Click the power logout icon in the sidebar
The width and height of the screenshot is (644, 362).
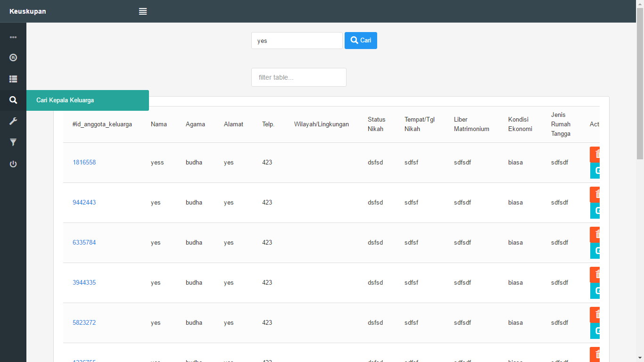click(x=13, y=164)
